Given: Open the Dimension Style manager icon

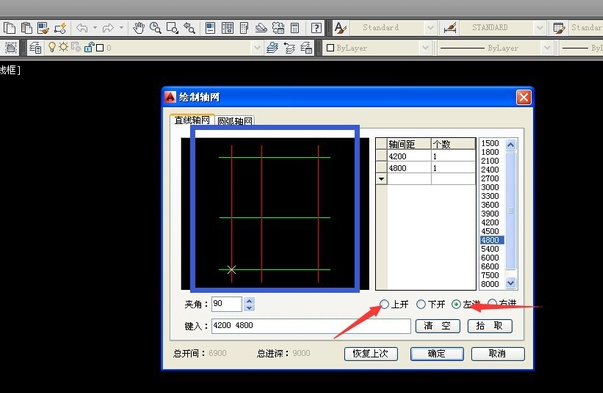Looking at the screenshot, I should coord(450,28).
